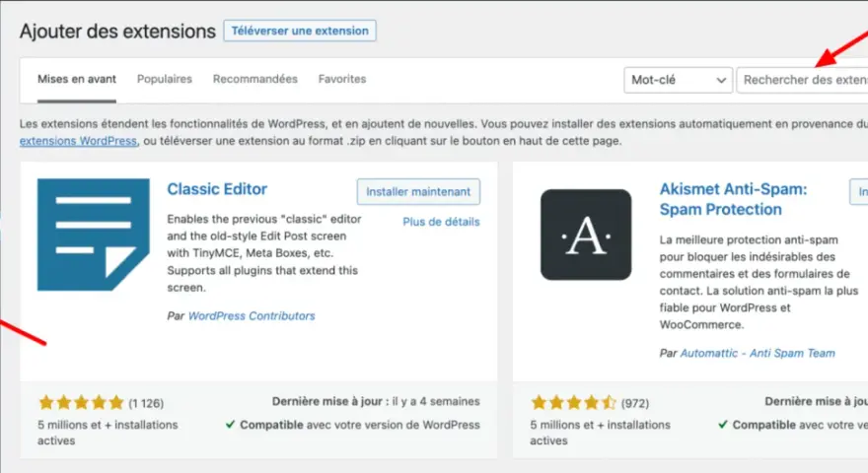The width and height of the screenshot is (868, 473).
Task: Open the Classic Editor title link
Action: tap(217, 189)
